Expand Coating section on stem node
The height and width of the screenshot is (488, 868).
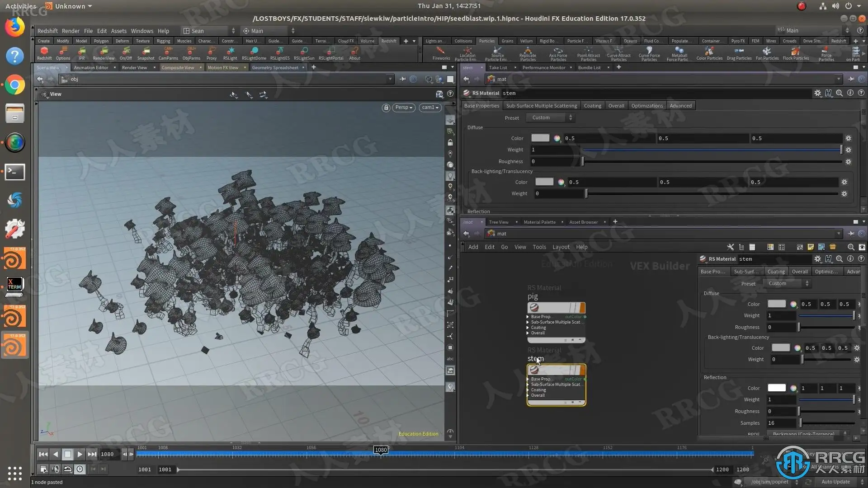[528, 390]
